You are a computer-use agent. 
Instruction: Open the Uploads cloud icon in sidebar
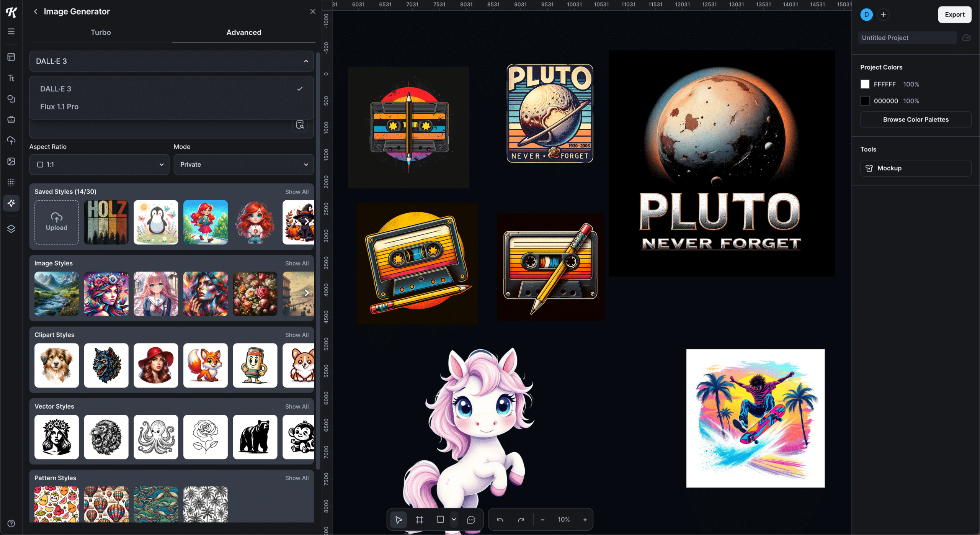point(11,141)
